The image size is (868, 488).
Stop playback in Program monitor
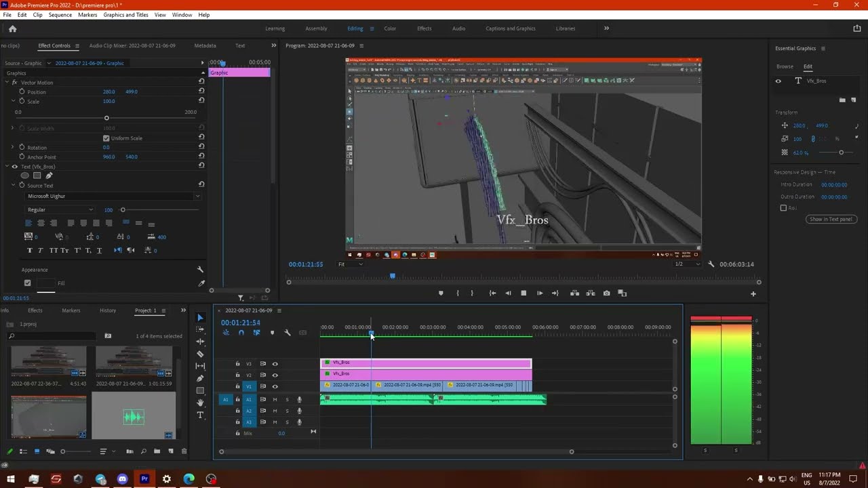coord(524,293)
